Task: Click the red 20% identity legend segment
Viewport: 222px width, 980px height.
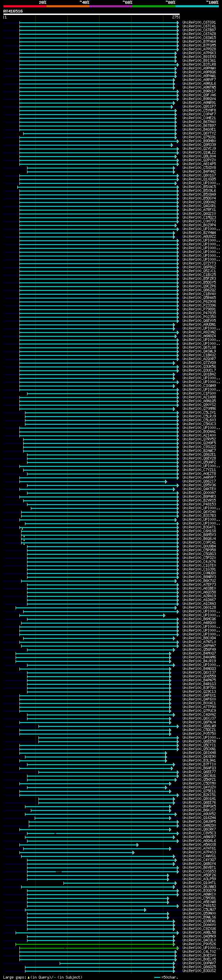Action: coord(25,6)
